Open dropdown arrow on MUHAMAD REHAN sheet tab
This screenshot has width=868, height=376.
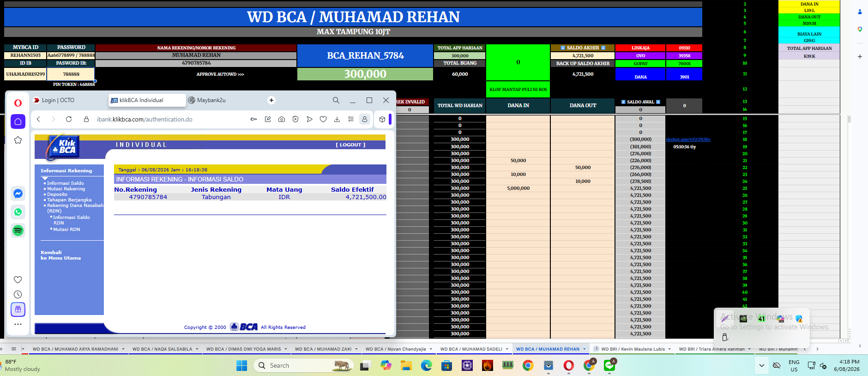tap(585, 349)
